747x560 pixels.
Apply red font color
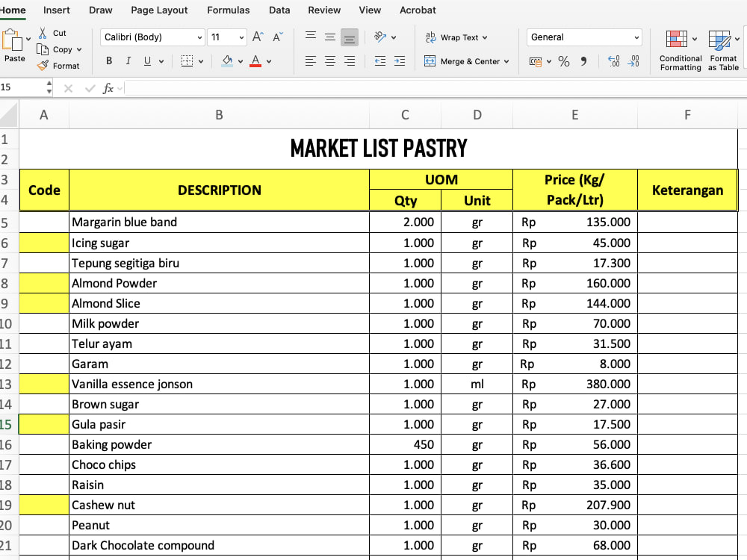pos(255,61)
